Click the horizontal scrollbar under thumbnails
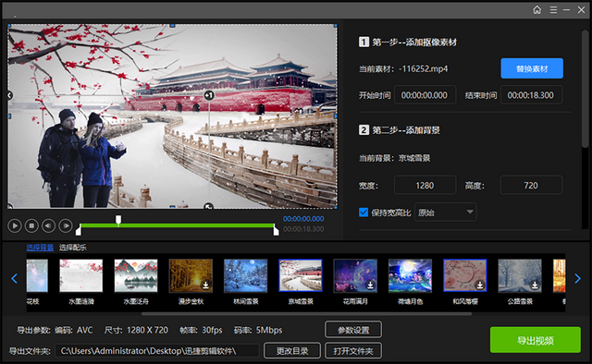 pos(306,314)
